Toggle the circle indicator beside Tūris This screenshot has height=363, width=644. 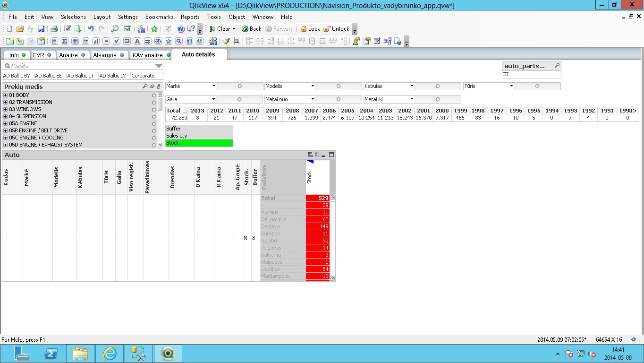tap(537, 86)
